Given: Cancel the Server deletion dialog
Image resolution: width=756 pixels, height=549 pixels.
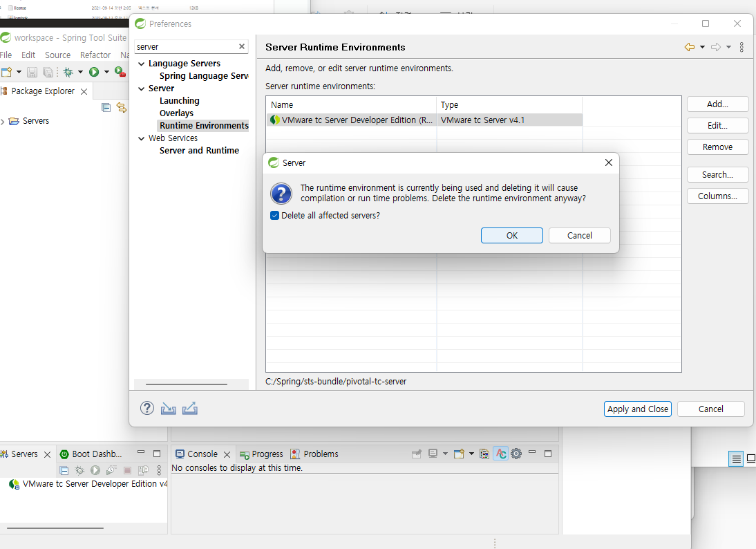Looking at the screenshot, I should 579,235.
